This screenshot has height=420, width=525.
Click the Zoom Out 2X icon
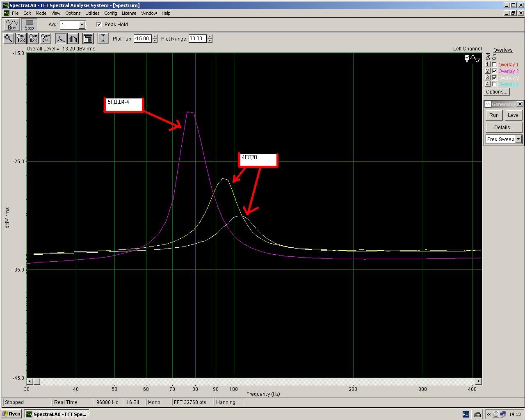(33, 39)
